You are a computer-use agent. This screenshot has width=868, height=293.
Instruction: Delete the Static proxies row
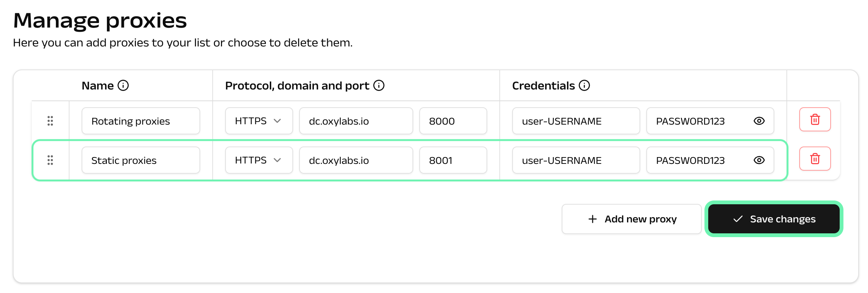pyautogui.click(x=815, y=159)
